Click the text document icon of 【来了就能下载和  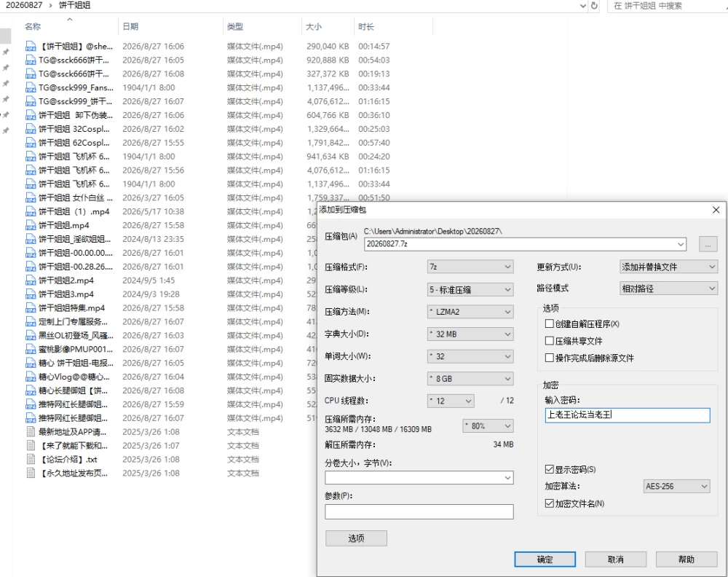tap(31, 446)
